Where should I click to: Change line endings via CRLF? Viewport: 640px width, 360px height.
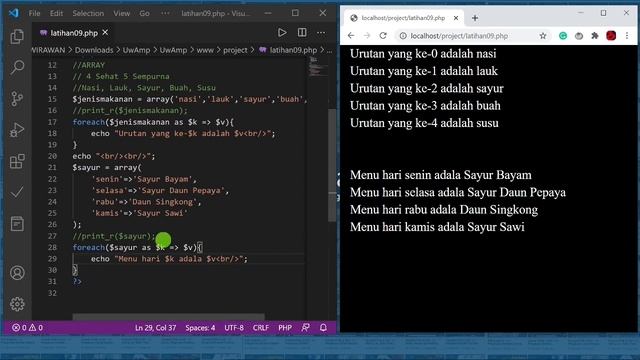(260, 328)
